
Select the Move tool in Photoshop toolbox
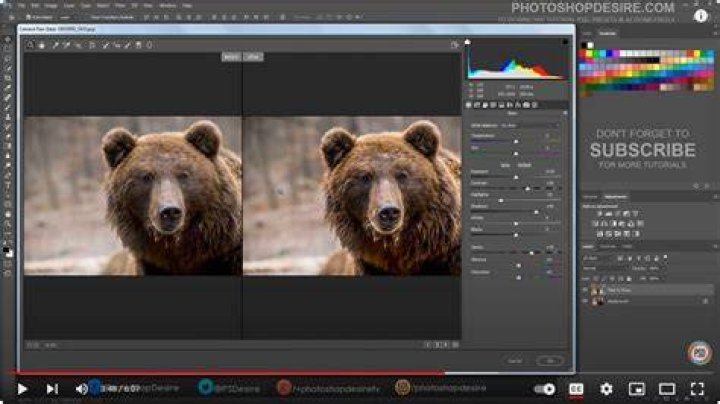click(8, 39)
